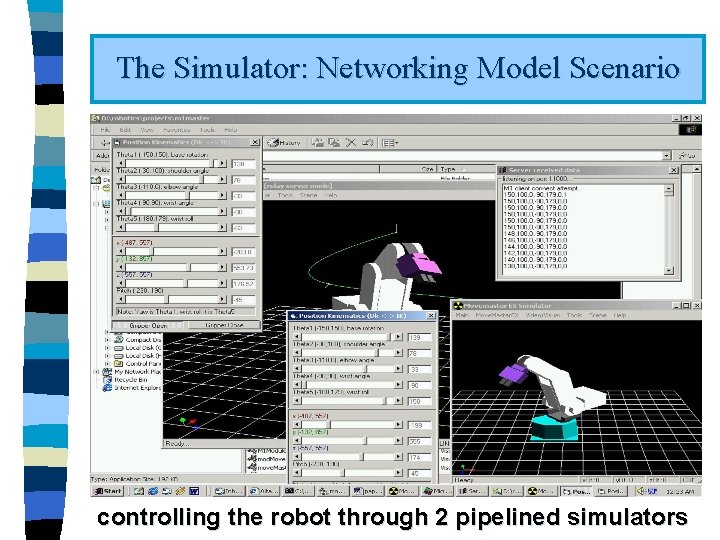Click the modMove file icon in Explorer list
Viewport: 720px width, 540px height.
[x=252, y=459]
